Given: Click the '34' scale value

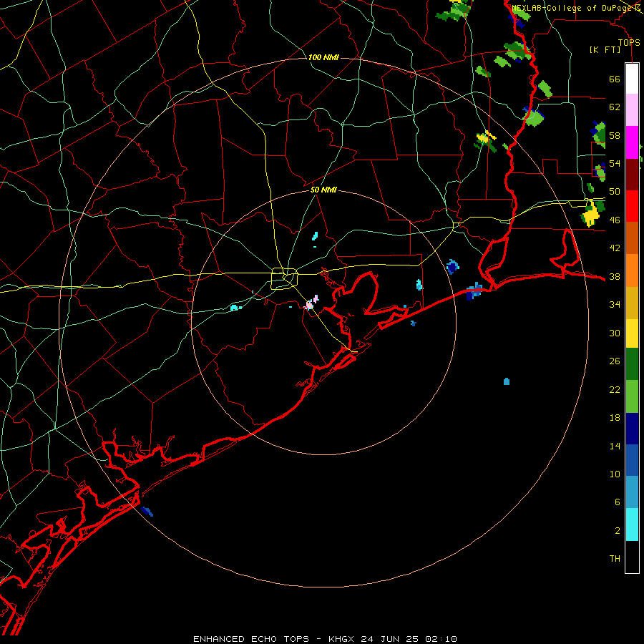Looking at the screenshot, I should pyautogui.click(x=615, y=305).
